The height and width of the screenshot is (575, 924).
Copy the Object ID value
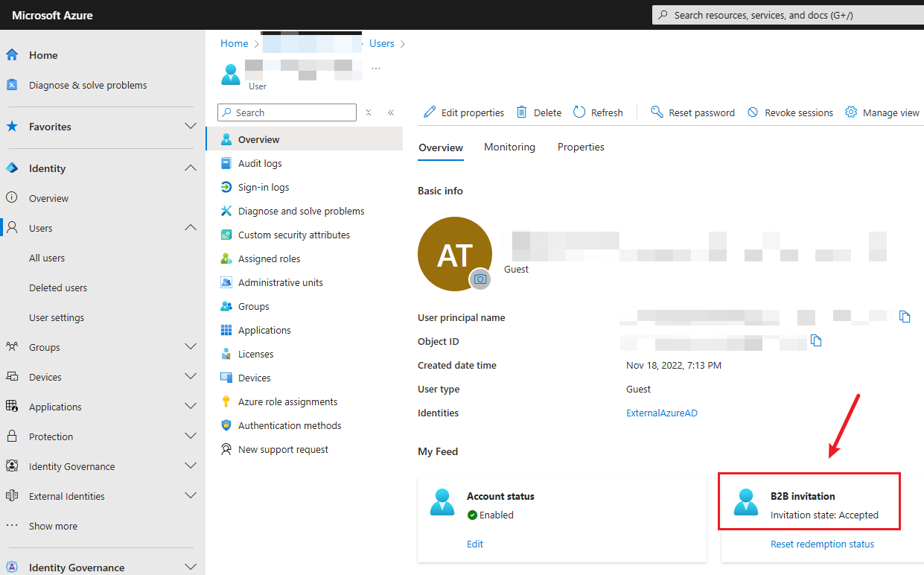click(x=816, y=340)
